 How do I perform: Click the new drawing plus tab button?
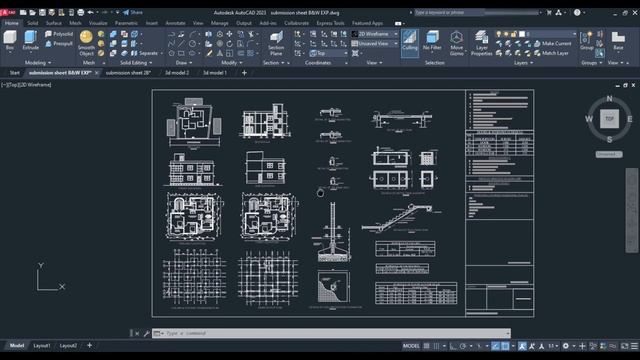(244, 73)
